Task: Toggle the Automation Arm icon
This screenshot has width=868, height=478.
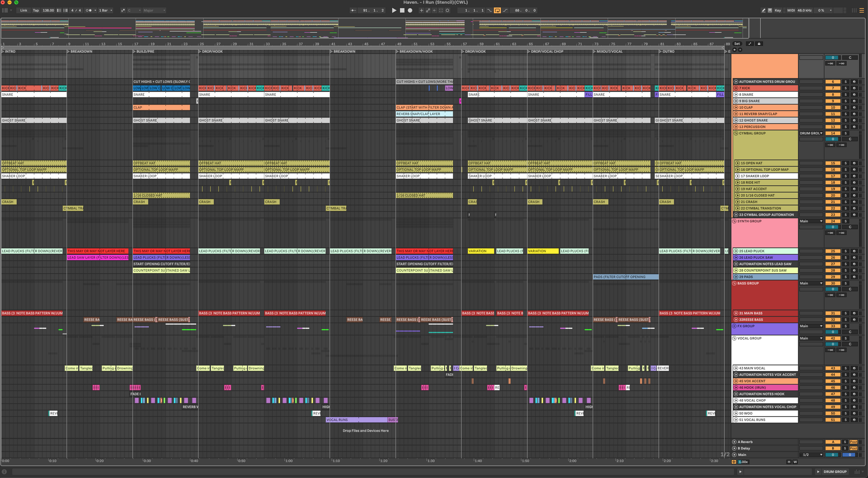Action: pyautogui.click(x=428, y=10)
